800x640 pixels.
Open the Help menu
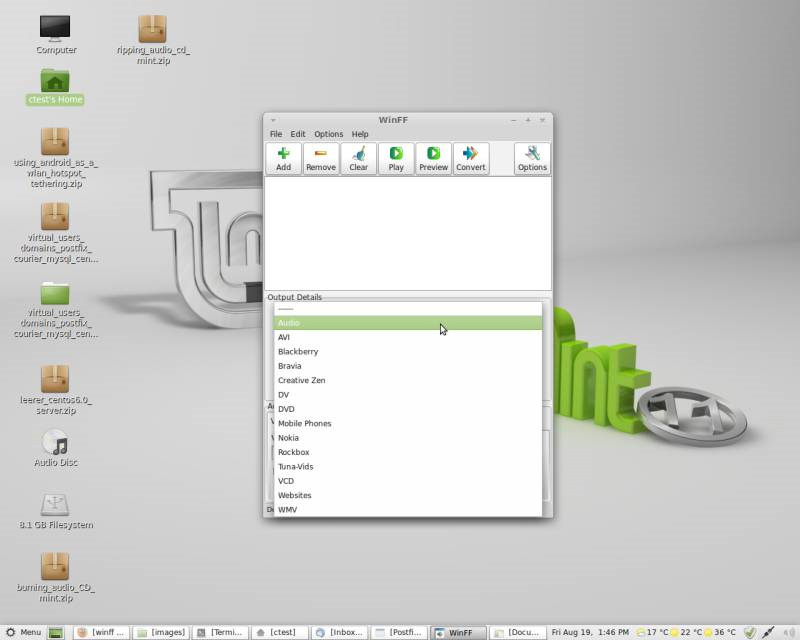tap(360, 134)
